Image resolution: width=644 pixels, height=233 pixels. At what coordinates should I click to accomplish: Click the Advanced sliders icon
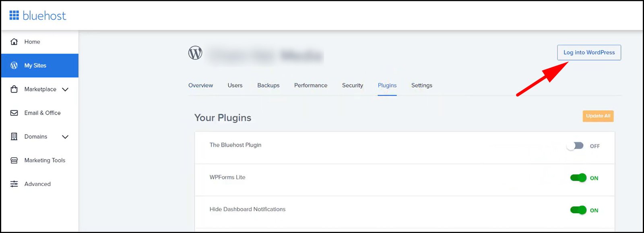click(x=14, y=184)
